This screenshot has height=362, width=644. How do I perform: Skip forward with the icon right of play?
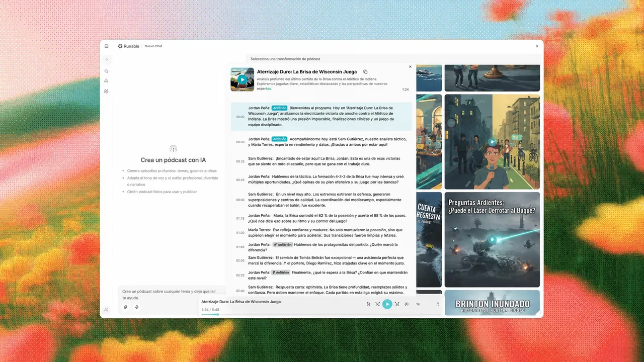(x=397, y=304)
